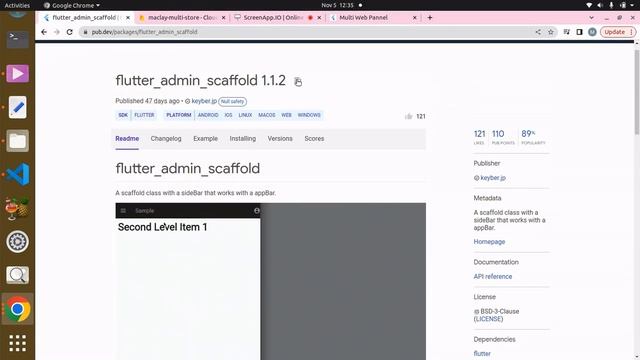Show applications grid in dock
Screen dimensions: 640x360
[17, 343]
